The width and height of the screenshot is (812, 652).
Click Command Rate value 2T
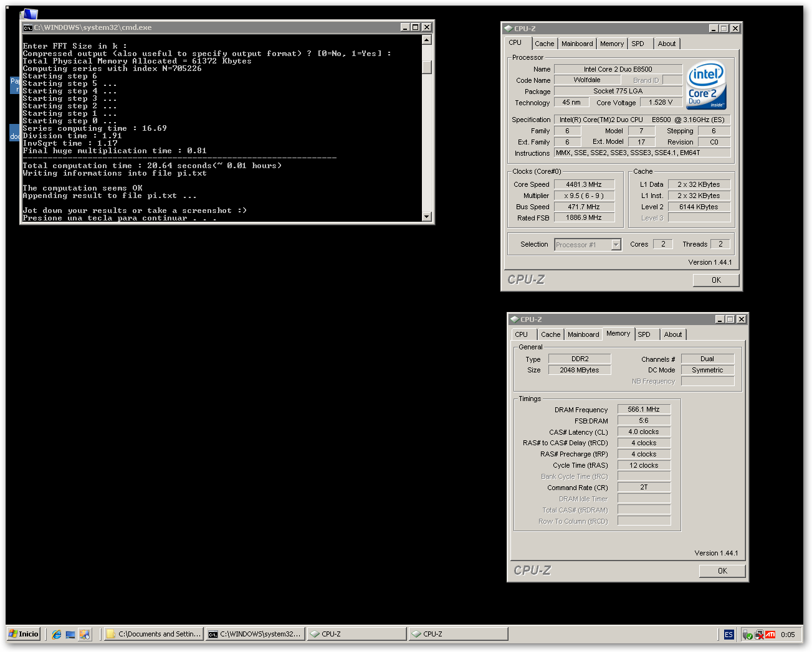[644, 487]
